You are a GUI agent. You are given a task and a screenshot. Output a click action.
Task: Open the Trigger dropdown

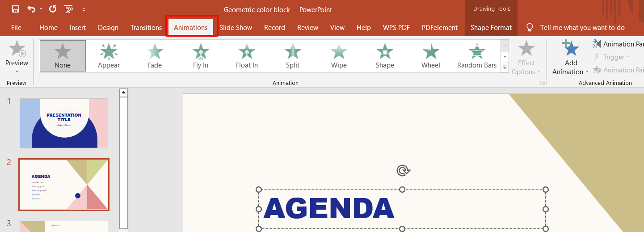coord(611,57)
